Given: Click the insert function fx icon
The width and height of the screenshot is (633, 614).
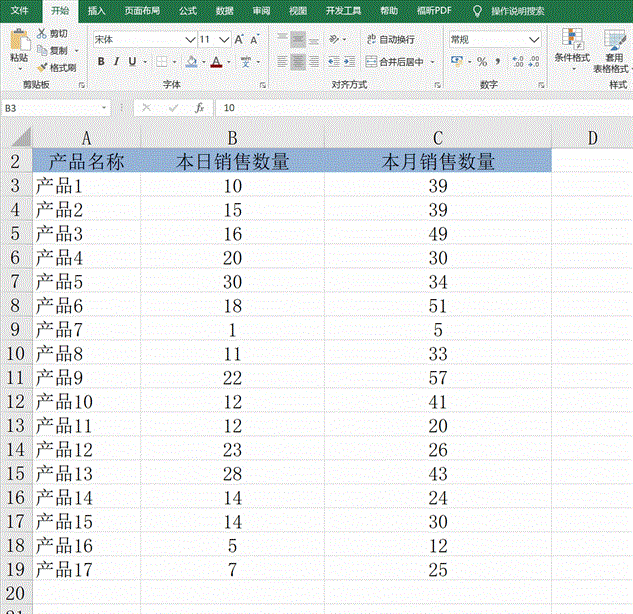Looking at the screenshot, I should 200,107.
